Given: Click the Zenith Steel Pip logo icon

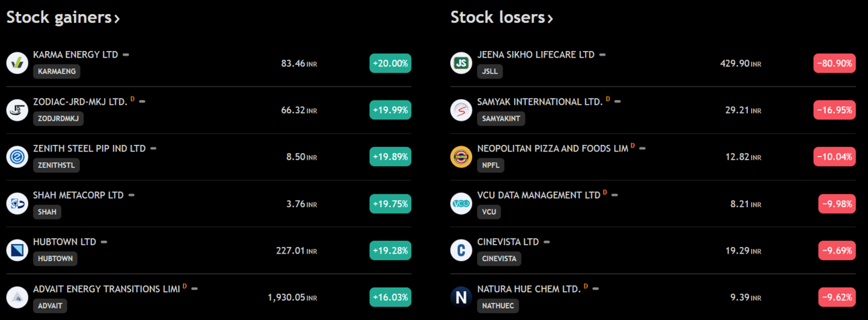Looking at the screenshot, I should coord(17,156).
